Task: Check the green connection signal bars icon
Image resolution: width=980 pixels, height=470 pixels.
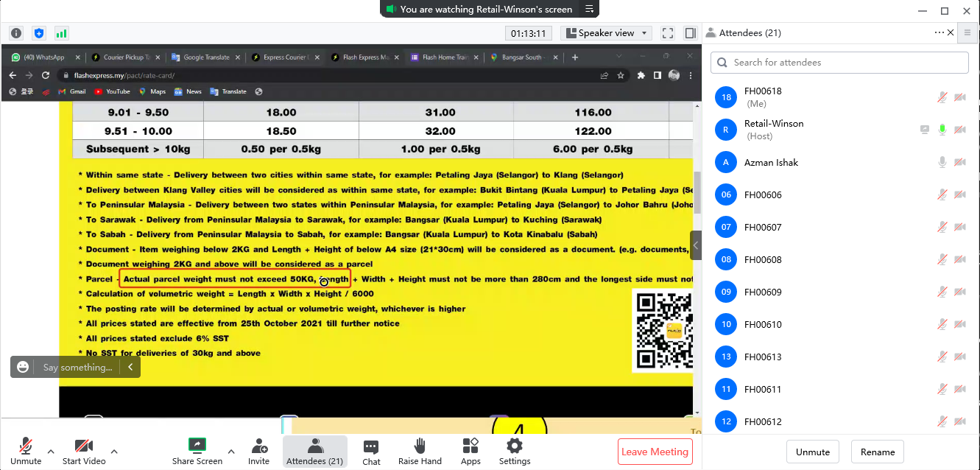Action: (61, 33)
